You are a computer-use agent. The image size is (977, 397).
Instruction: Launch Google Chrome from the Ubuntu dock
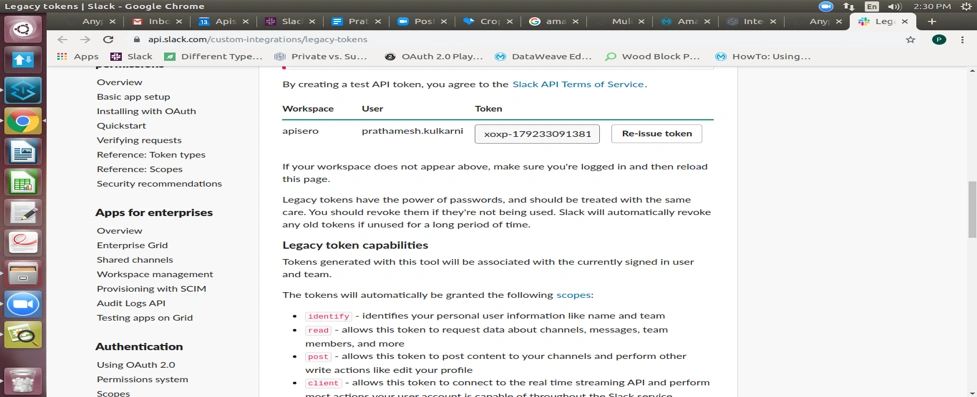(23, 121)
